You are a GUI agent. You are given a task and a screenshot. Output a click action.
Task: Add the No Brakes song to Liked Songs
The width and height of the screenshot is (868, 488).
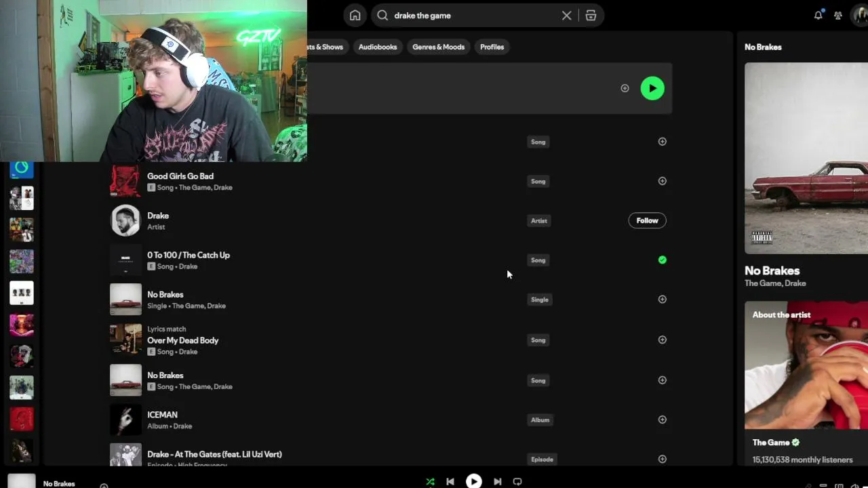[x=663, y=380]
